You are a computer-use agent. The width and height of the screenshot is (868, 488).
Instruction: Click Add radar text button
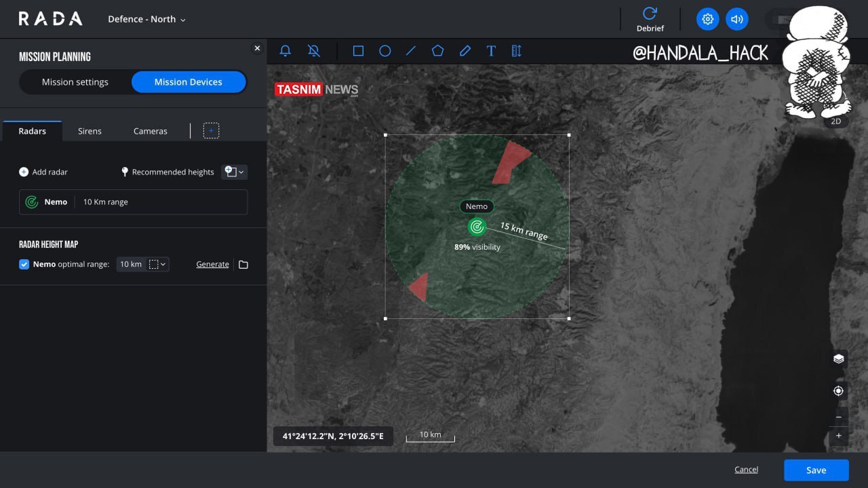[50, 172]
